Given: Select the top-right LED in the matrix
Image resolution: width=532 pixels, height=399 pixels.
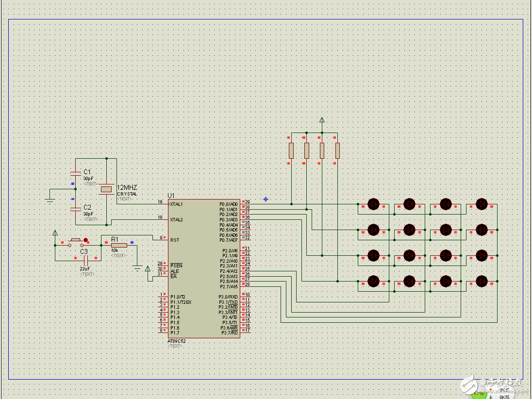Looking at the screenshot, I should [x=482, y=204].
